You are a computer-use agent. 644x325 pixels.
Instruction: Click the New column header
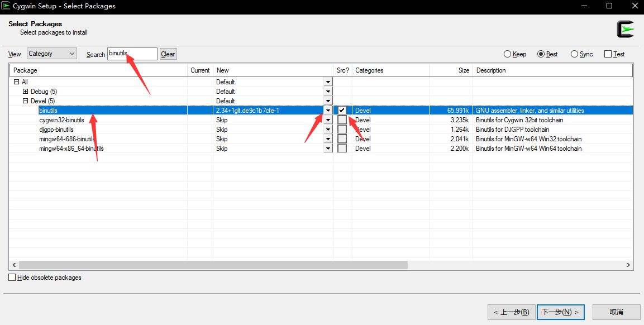coord(273,70)
